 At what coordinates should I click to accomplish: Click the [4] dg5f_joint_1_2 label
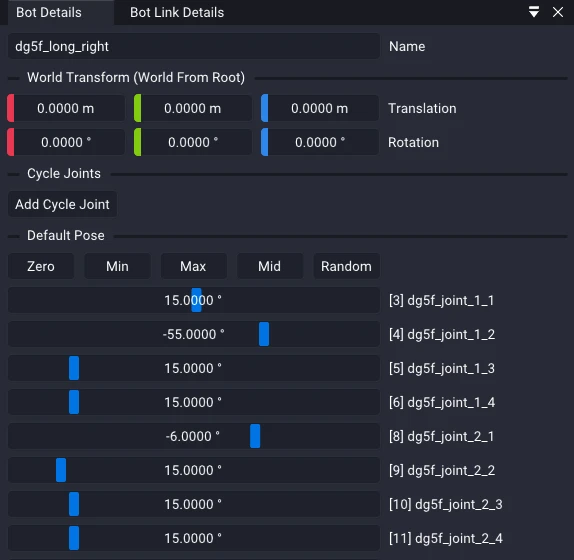pos(442,335)
